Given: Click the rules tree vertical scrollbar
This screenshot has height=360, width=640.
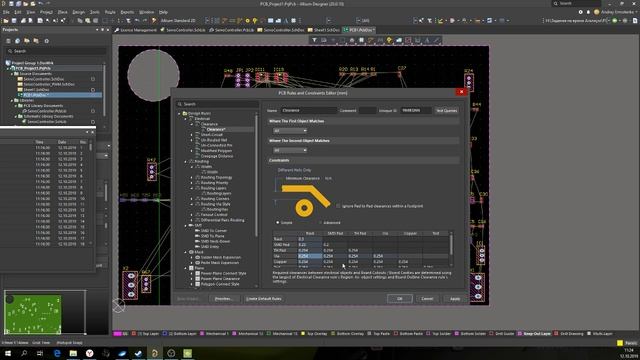Looking at the screenshot, I should pyautogui.click(x=256, y=176).
